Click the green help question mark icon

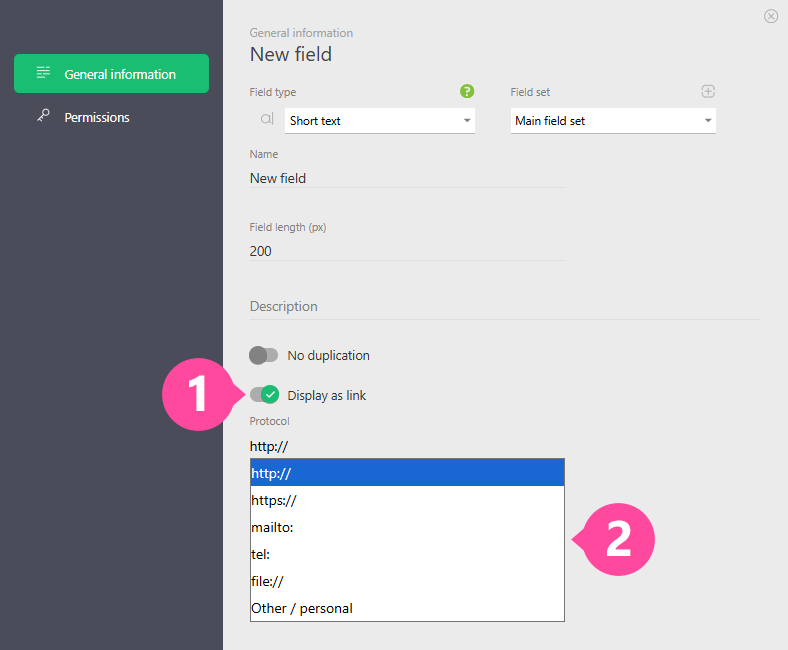(467, 91)
